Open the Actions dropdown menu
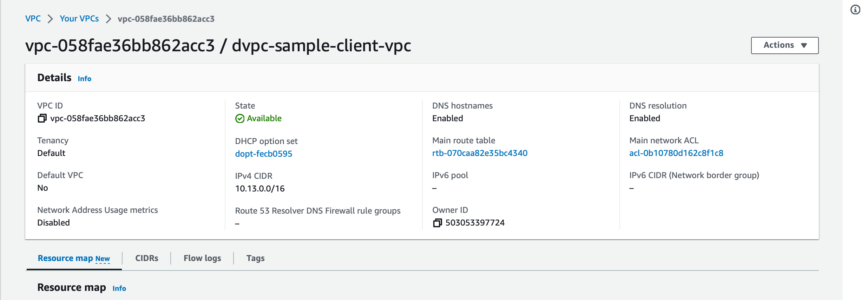 coord(785,45)
